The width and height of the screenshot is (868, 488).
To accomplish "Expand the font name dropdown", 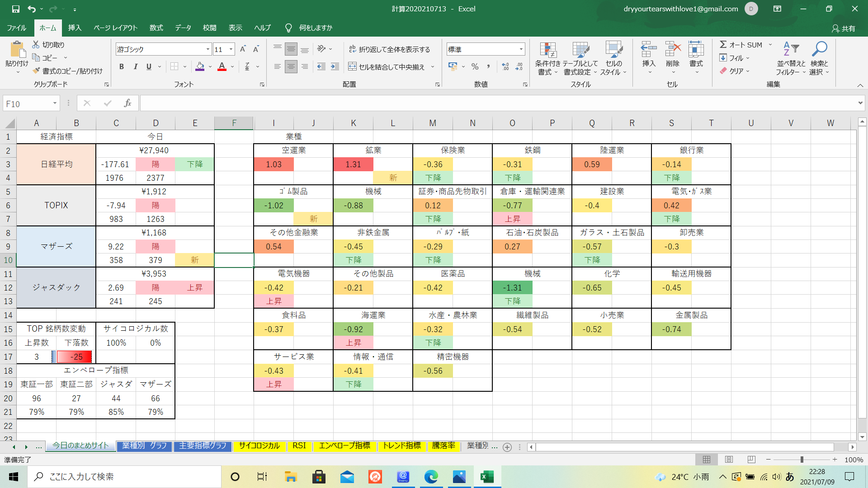I will (208, 49).
